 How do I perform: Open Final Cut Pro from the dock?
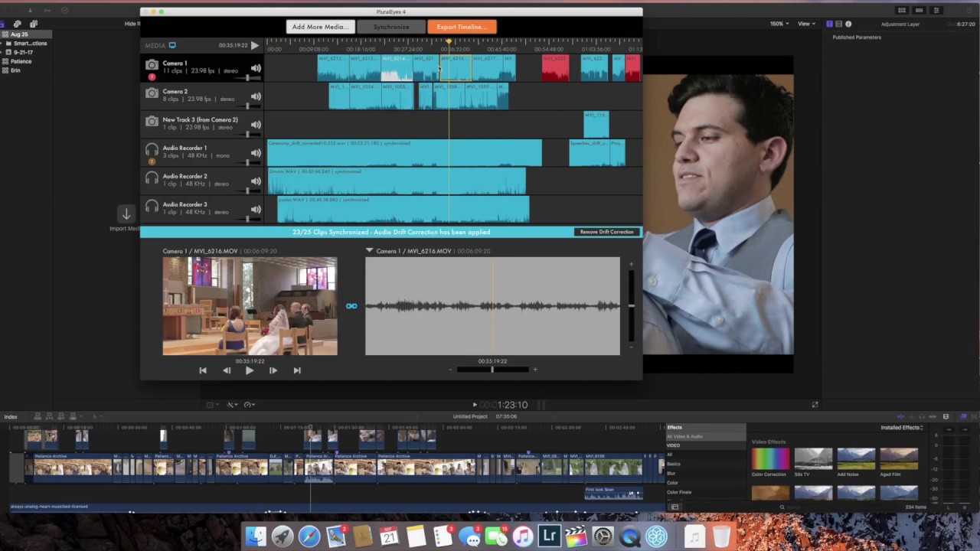577,536
